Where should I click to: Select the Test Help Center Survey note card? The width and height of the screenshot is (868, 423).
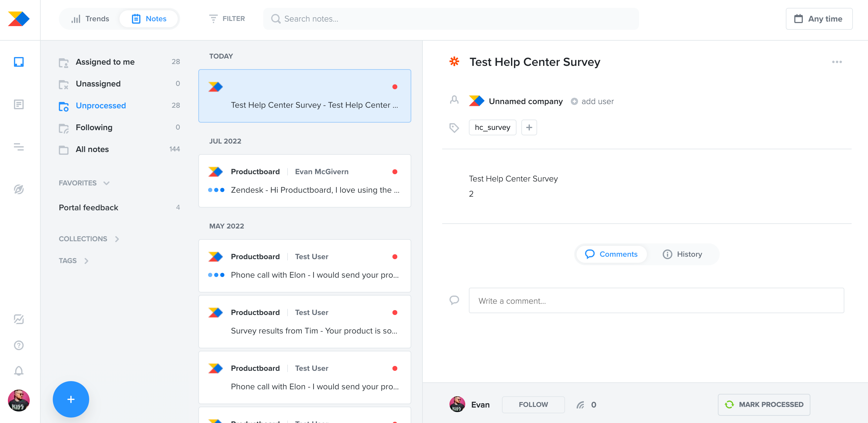click(304, 96)
